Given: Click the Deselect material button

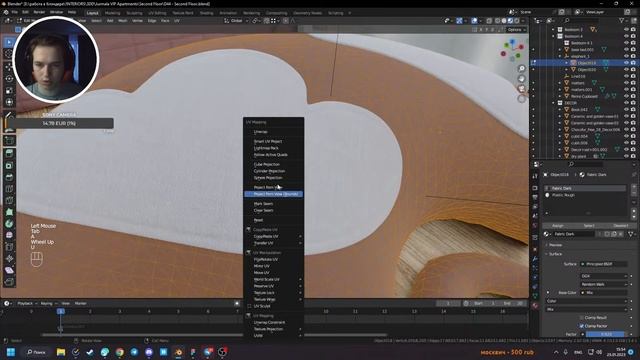Looking at the screenshot, I should pos(620,226).
